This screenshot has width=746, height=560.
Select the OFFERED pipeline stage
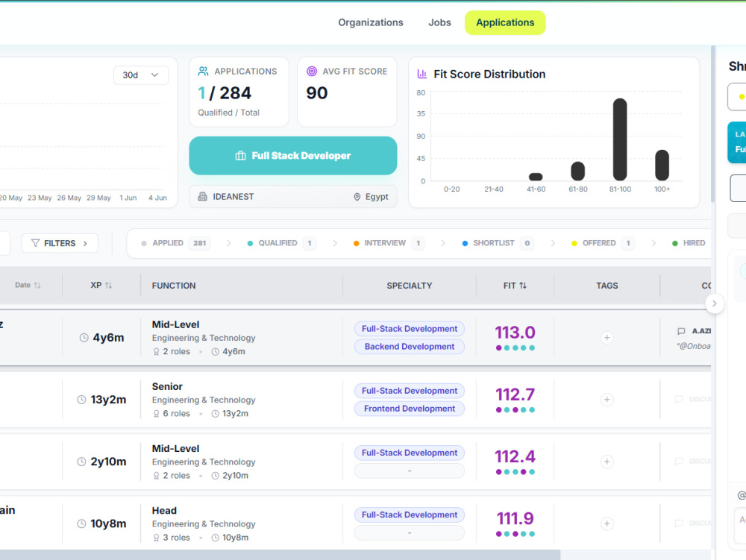tap(603, 243)
